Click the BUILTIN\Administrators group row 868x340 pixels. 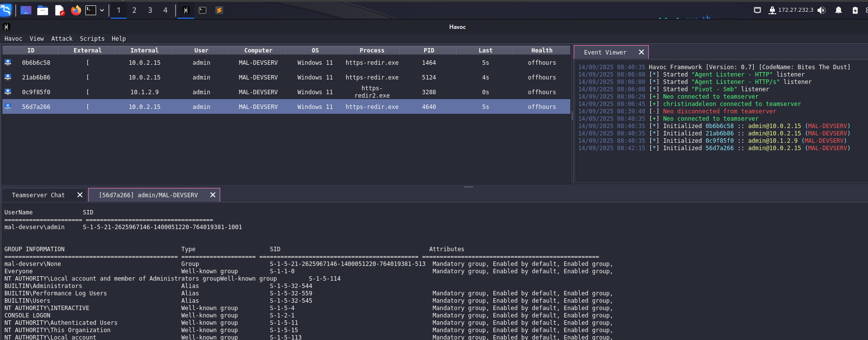coord(158,286)
